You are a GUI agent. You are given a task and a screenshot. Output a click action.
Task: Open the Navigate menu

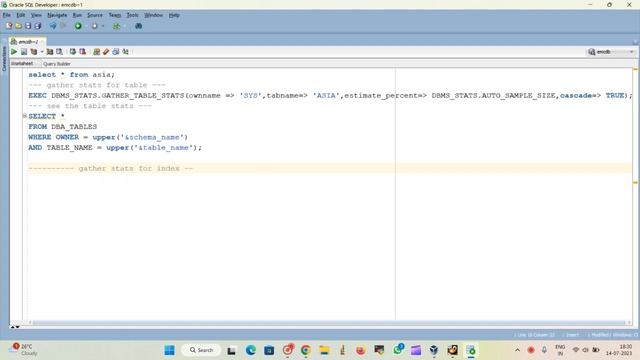57,15
